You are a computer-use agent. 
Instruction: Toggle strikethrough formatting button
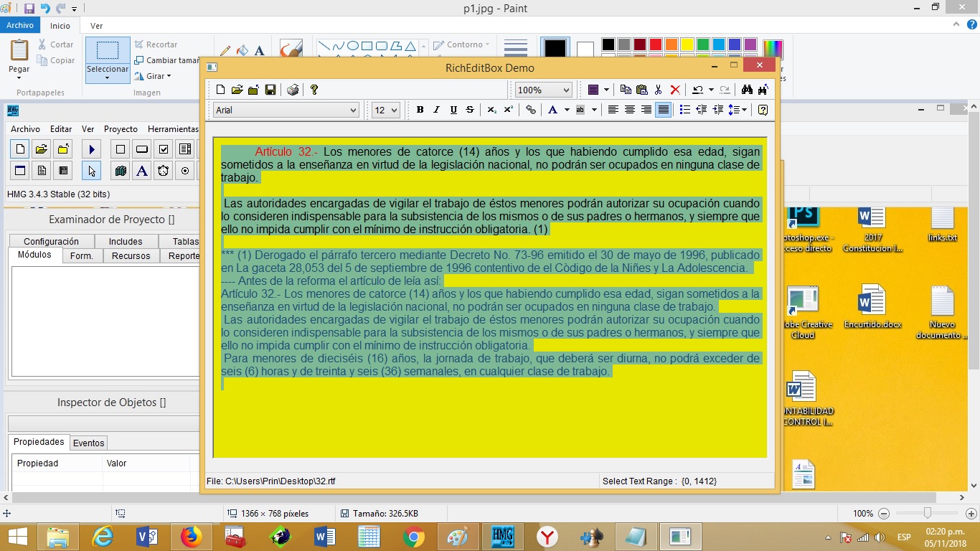(x=470, y=110)
